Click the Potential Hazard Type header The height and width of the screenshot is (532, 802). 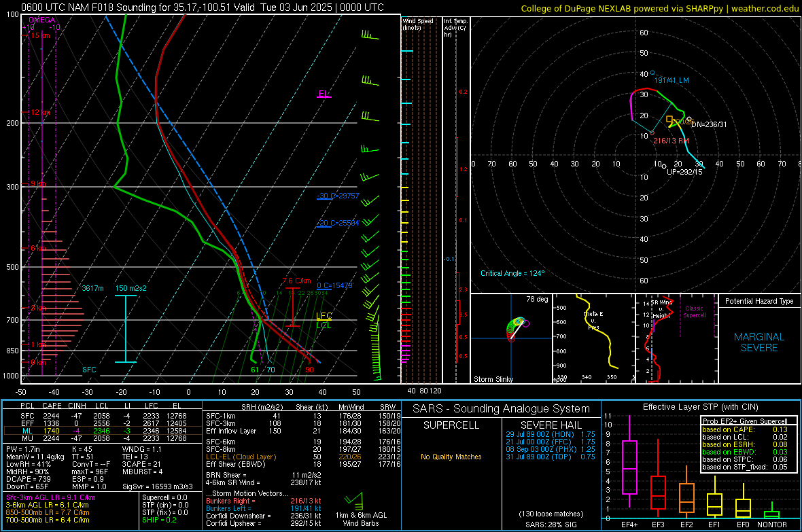coord(759,301)
